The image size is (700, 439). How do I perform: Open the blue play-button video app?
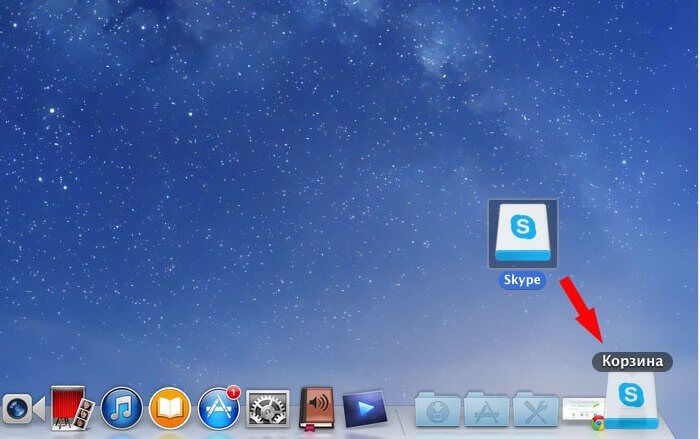pyautogui.click(x=365, y=408)
